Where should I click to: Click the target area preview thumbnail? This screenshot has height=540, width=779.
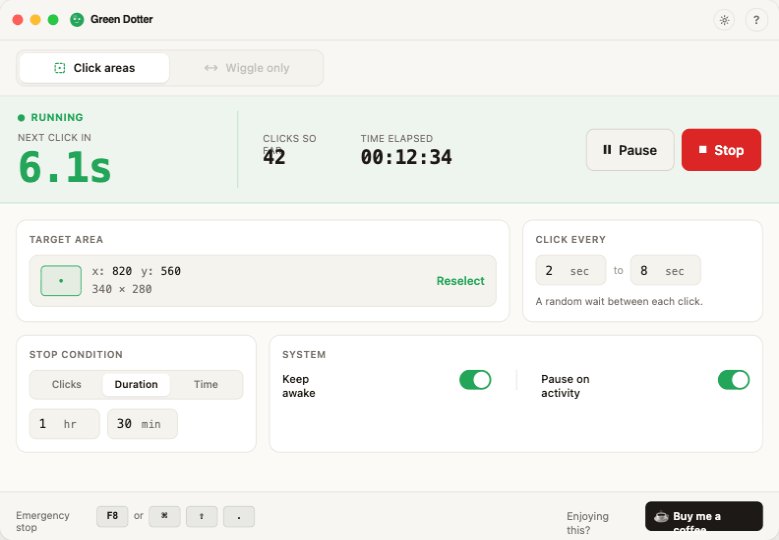pos(61,281)
